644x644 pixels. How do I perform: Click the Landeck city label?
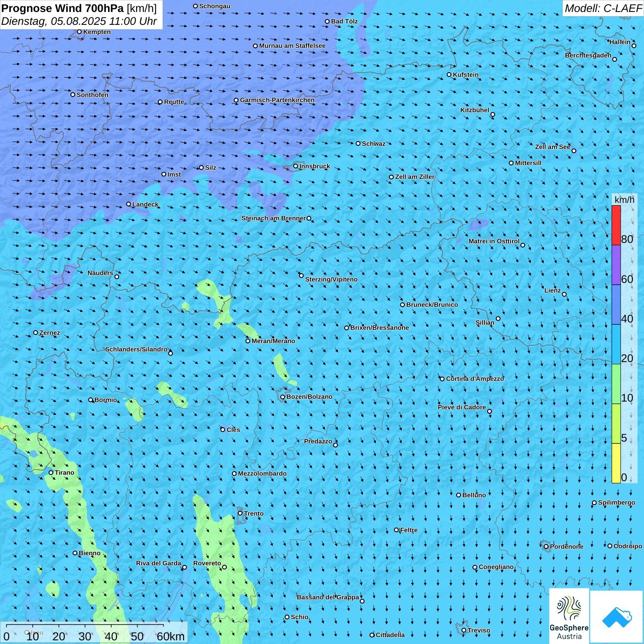[145, 204]
